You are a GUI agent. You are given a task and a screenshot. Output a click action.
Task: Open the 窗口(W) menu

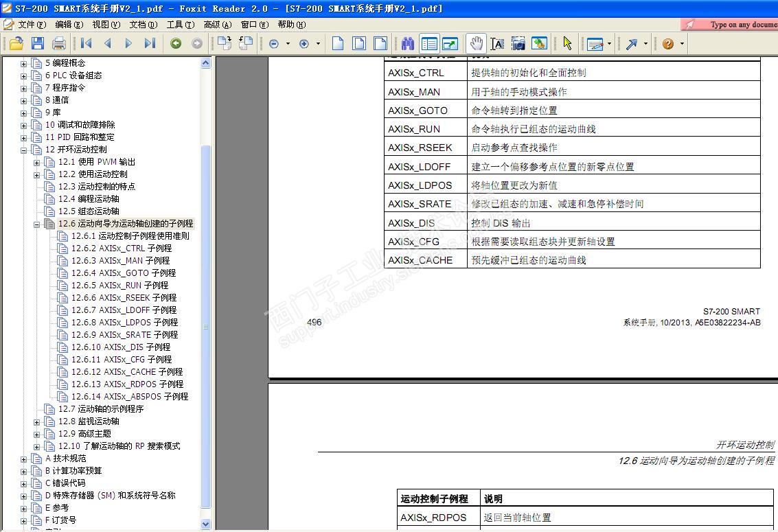pos(255,24)
